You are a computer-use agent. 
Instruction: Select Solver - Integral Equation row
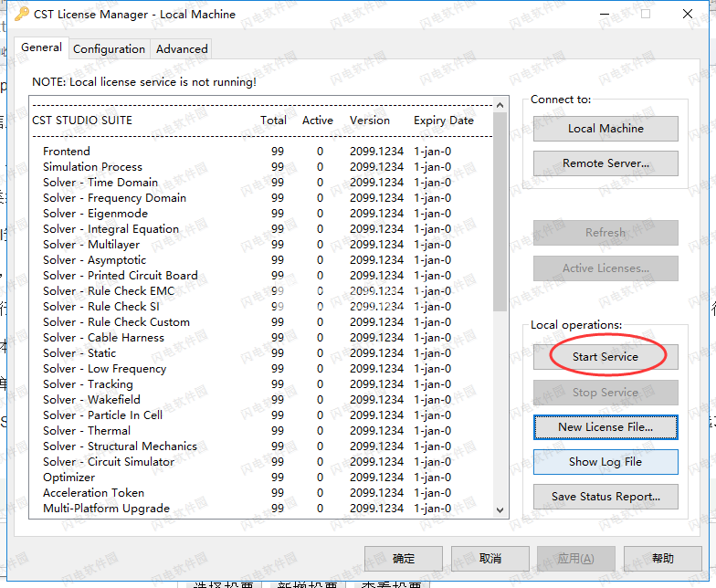coord(247,229)
